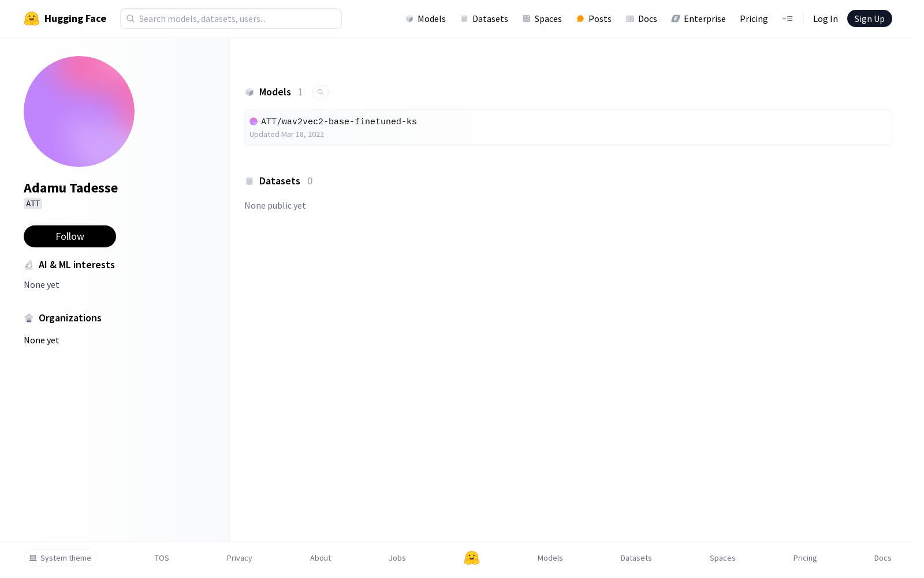Click the Organizations heading
The width and height of the screenshot is (924, 578).
pyautogui.click(x=70, y=318)
